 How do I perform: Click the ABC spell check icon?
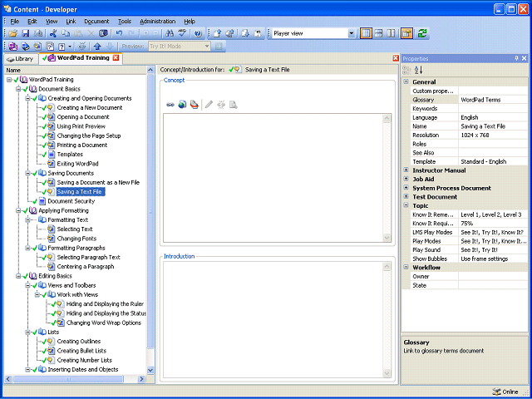coord(183,33)
